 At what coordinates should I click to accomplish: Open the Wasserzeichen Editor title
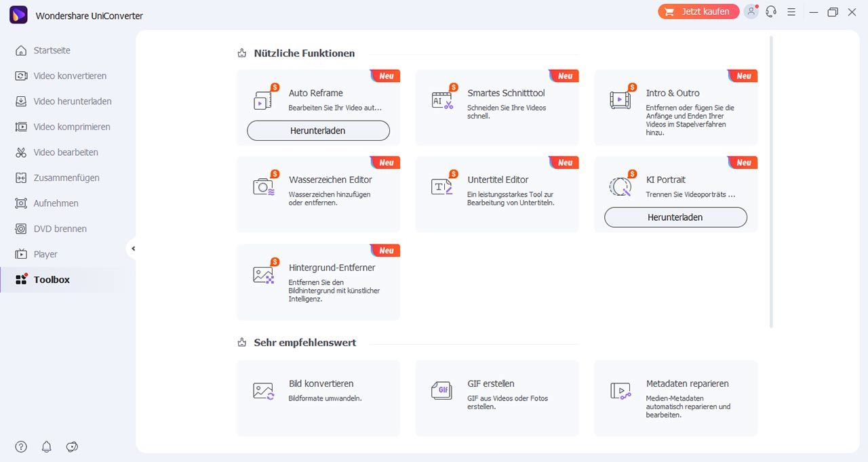(330, 180)
